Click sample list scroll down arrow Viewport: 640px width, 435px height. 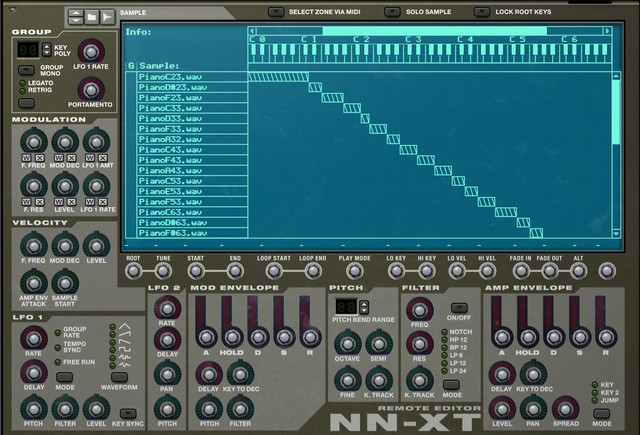[616, 233]
